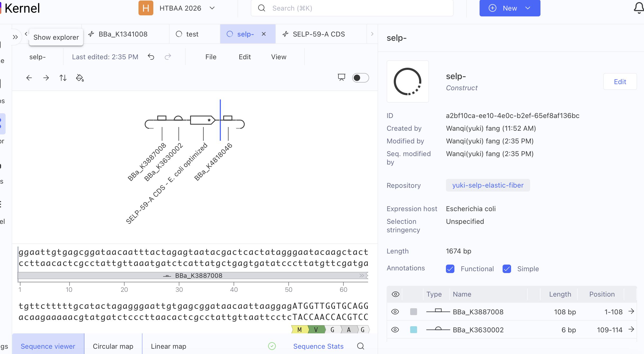This screenshot has width=644, height=354.
Task: Click the back arrow in sequence toolbar
Action: coord(29,78)
